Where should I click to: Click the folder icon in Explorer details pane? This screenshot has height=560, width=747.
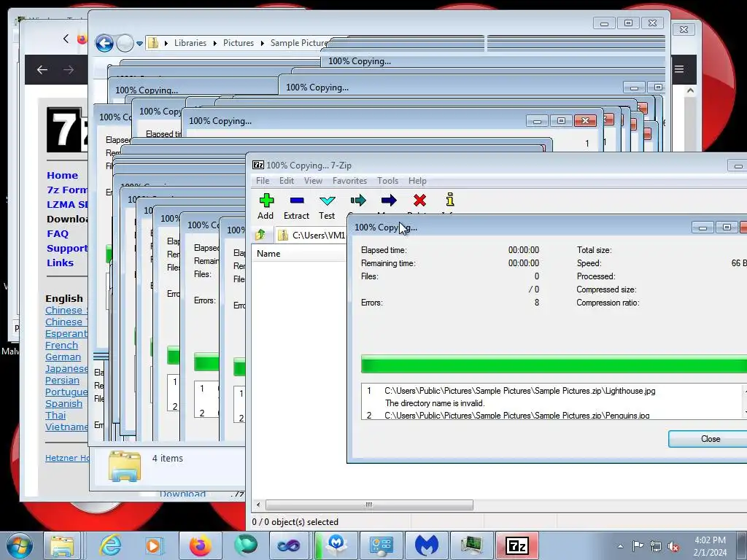coord(124,466)
